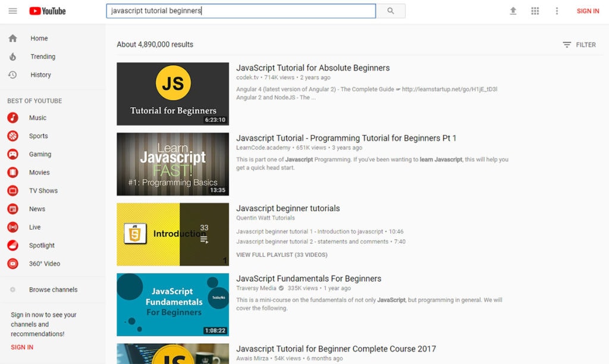
Task: Open the JavaScript Fundamentals For Beginners thumbnail
Action: (x=172, y=305)
